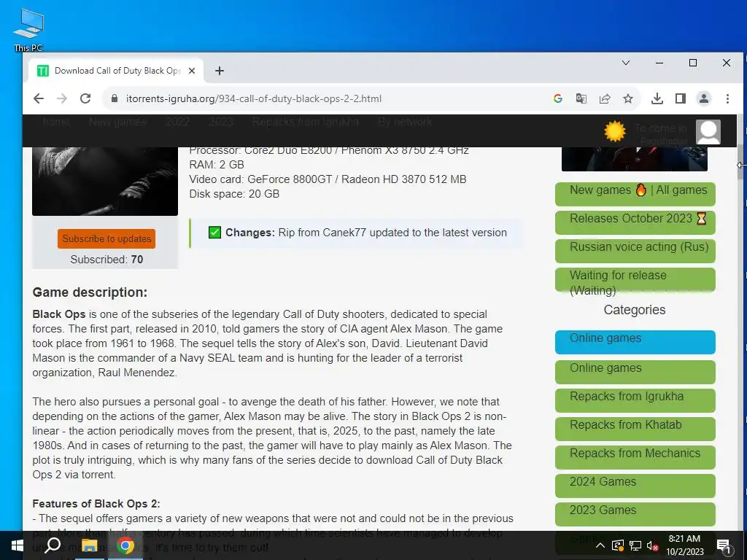Open Chrome profile avatar menu

pyautogui.click(x=704, y=98)
